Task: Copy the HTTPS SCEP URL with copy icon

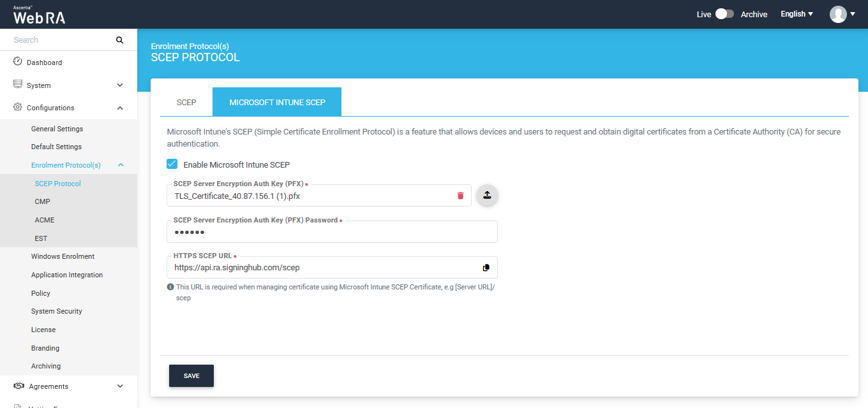Action: click(x=486, y=268)
